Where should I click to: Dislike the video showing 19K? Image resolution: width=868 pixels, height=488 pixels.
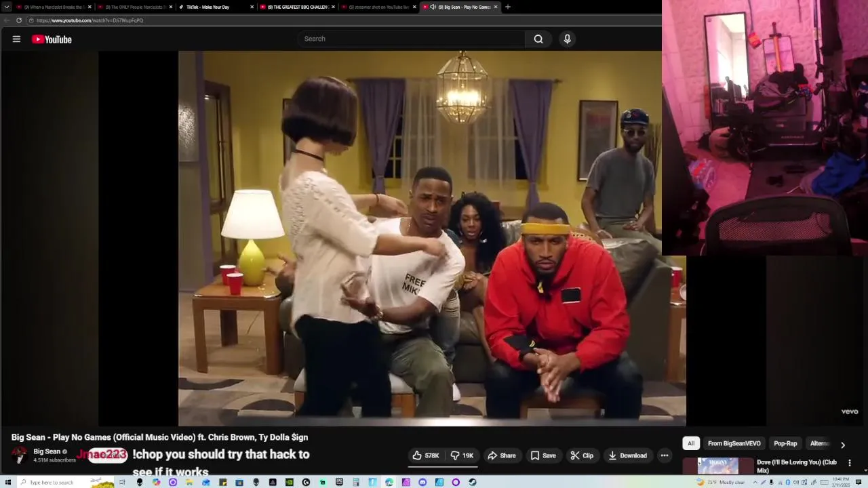coord(463,455)
